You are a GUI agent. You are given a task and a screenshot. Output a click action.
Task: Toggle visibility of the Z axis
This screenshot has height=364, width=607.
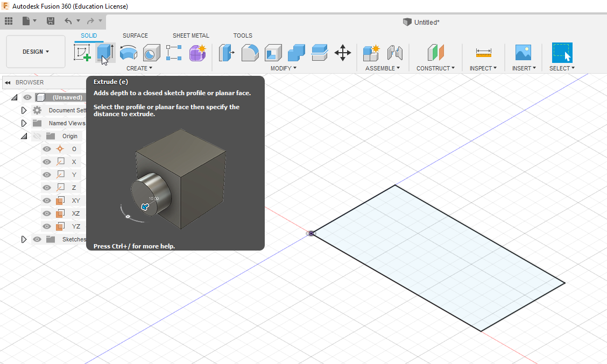47,187
